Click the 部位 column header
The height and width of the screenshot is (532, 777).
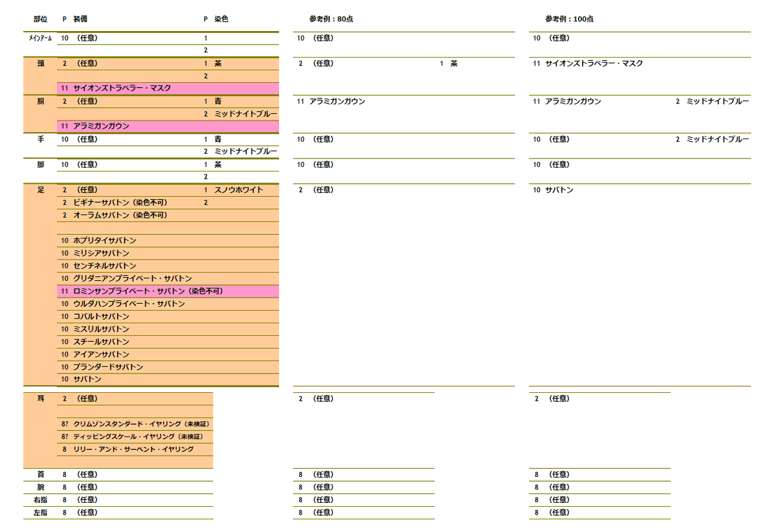(x=40, y=19)
